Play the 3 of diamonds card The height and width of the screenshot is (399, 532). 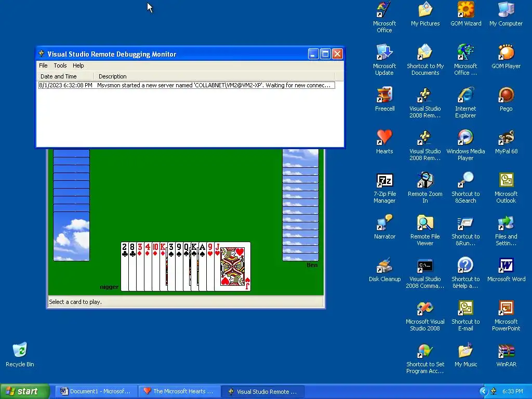tap(140, 267)
